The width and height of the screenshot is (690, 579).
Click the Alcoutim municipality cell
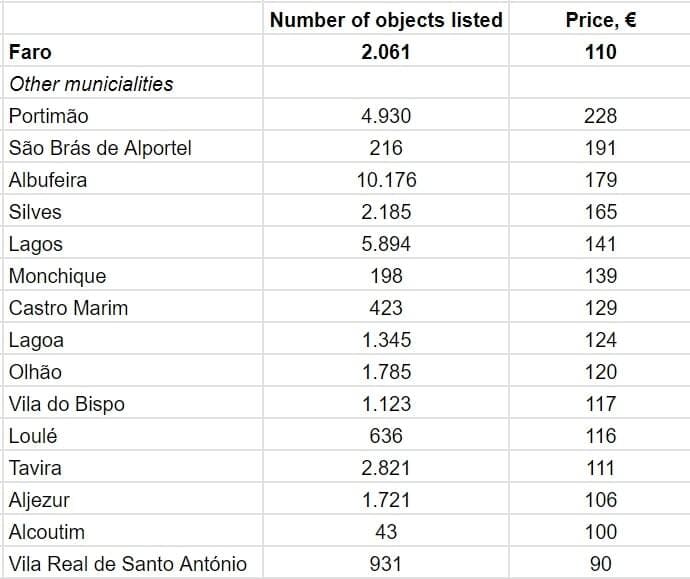point(47,532)
